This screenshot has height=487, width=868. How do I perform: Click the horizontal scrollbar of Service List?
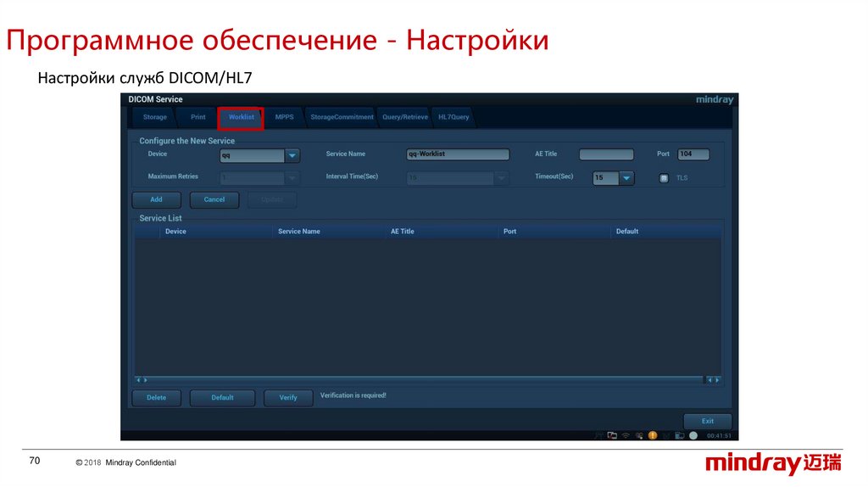pyautogui.click(x=427, y=380)
